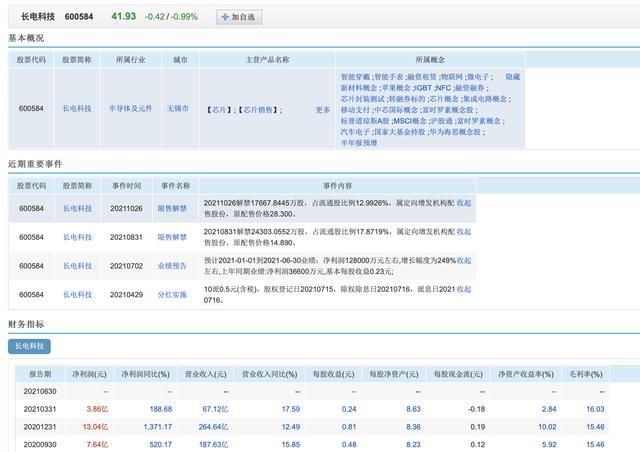
Task: Select the 长电科技 tab under 财务指标
Action: 29,346
